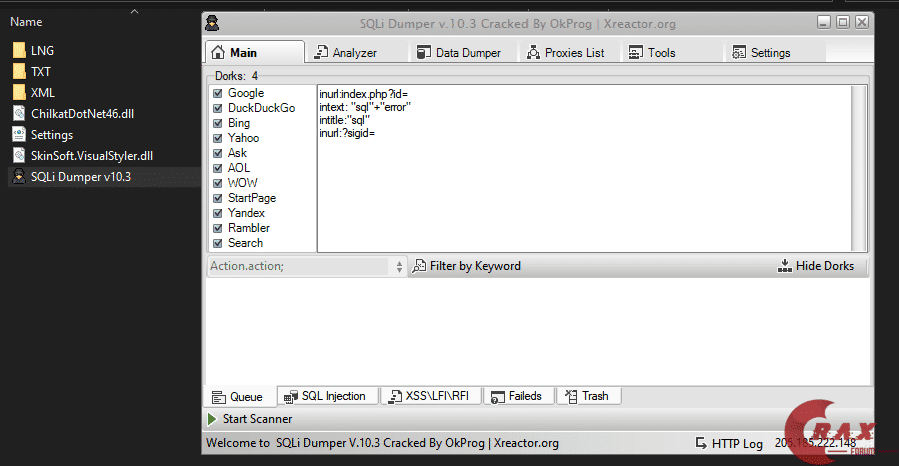Screen dimensions: 899x466
Task: Switch to the SQL Injection tab
Action: point(326,396)
